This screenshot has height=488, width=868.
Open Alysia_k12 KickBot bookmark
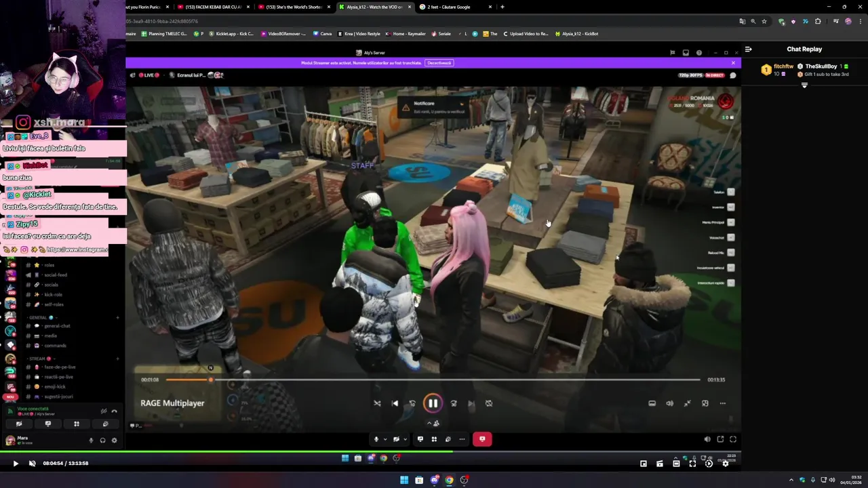pyautogui.click(x=577, y=33)
